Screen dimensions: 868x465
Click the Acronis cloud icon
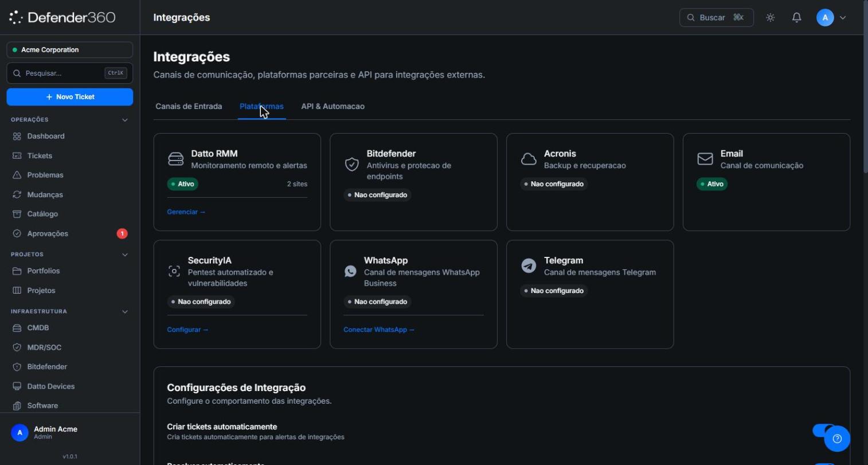[529, 159]
